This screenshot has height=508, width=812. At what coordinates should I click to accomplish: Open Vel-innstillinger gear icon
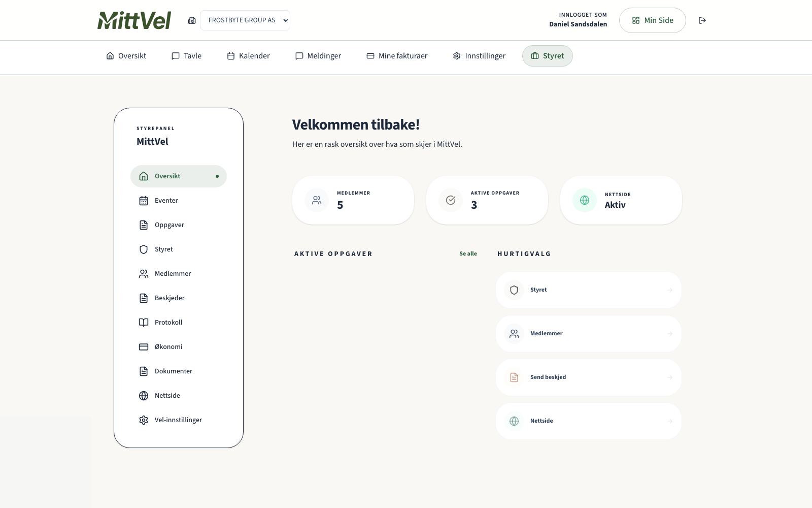(144, 420)
